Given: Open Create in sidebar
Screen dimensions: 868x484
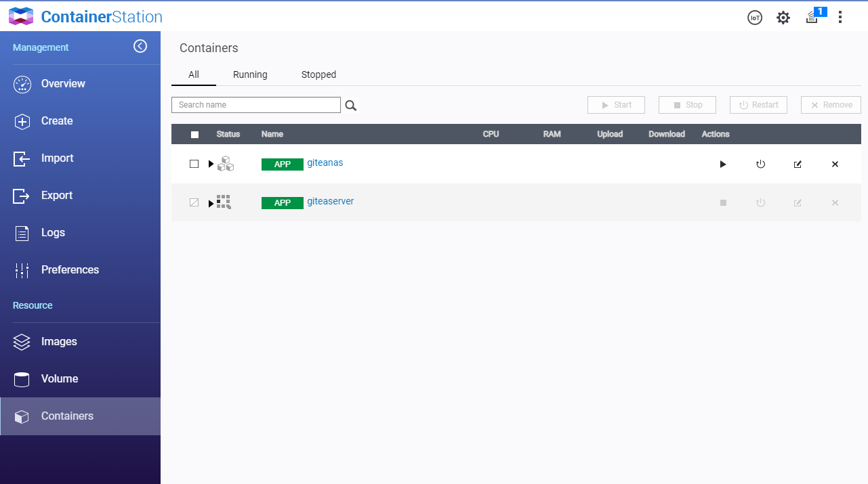Looking at the screenshot, I should tap(80, 121).
